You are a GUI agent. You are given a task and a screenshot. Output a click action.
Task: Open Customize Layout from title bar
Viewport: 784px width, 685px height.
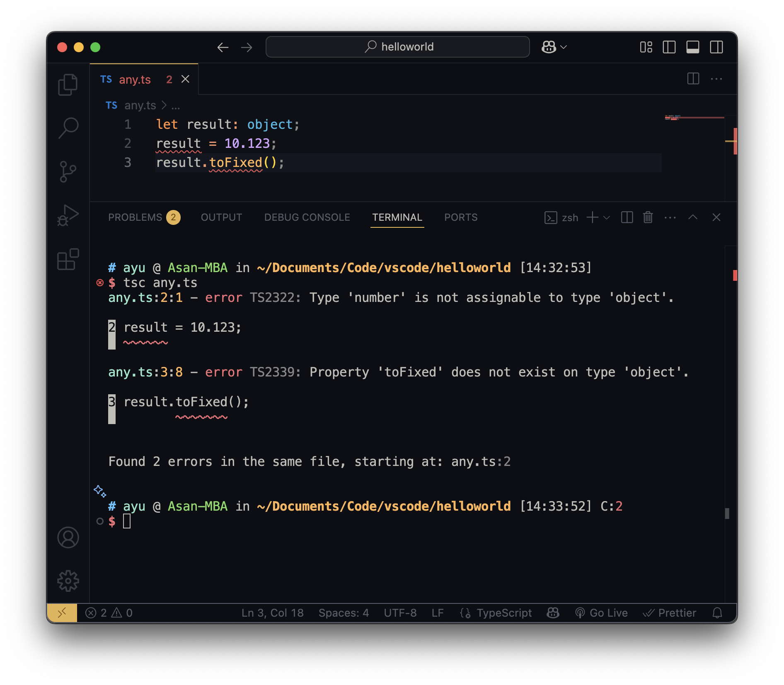click(646, 47)
